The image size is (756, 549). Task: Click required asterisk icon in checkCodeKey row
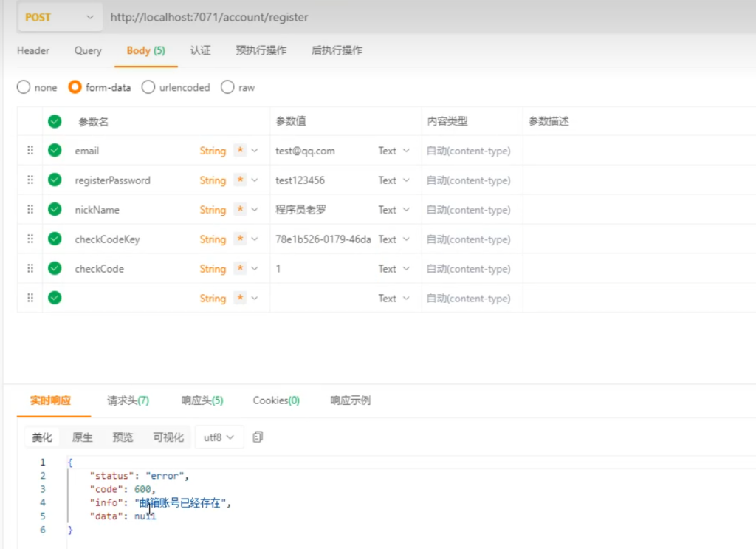pyautogui.click(x=240, y=239)
